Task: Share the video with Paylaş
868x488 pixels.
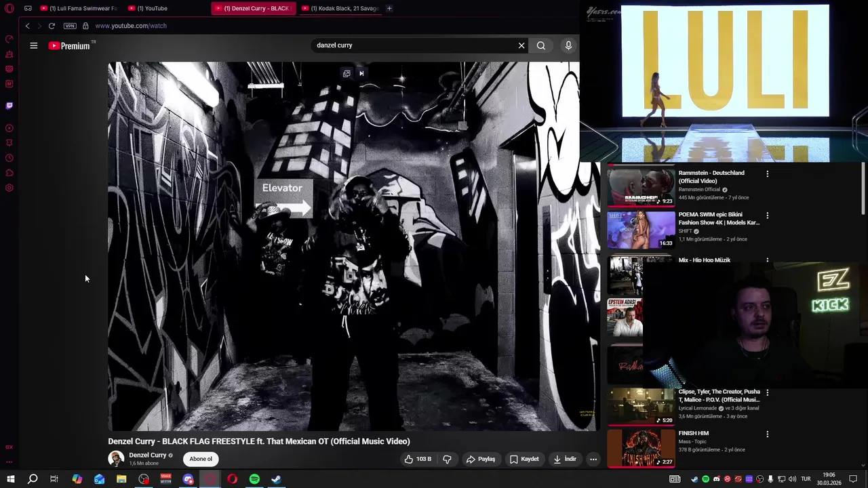Action: pos(481,459)
